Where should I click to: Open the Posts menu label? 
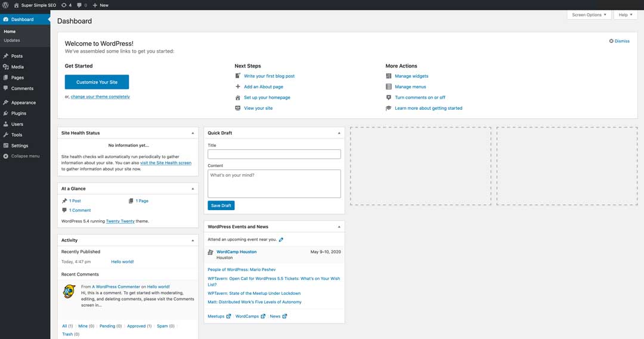coord(17,56)
